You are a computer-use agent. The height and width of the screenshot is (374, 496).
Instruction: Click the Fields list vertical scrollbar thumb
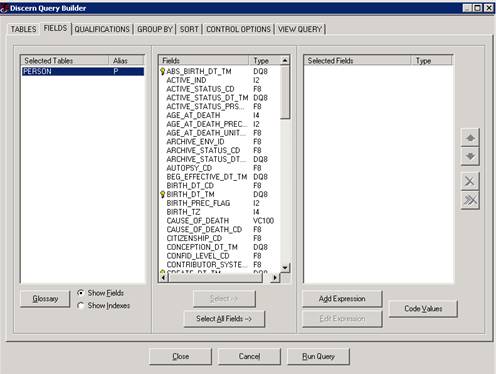[285, 92]
